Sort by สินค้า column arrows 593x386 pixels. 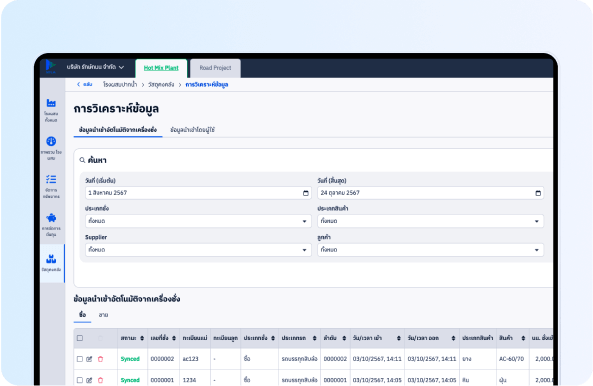point(523,338)
